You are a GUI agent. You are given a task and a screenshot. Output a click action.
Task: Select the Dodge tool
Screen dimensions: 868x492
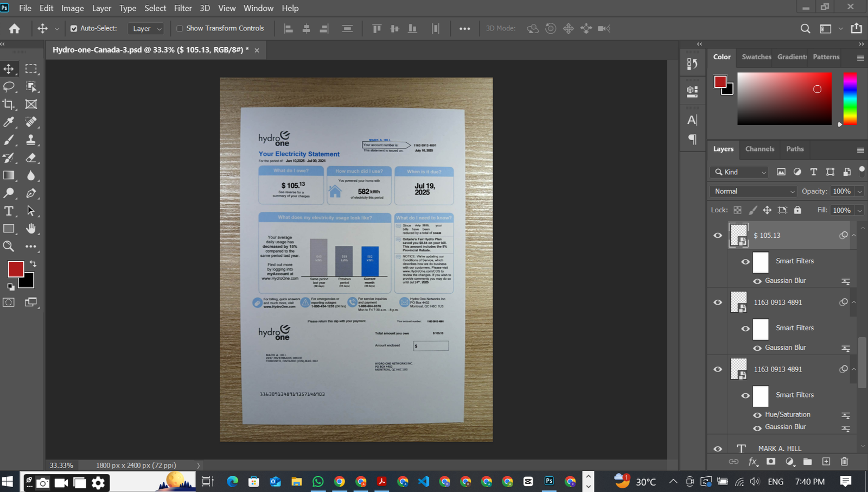pyautogui.click(x=9, y=193)
